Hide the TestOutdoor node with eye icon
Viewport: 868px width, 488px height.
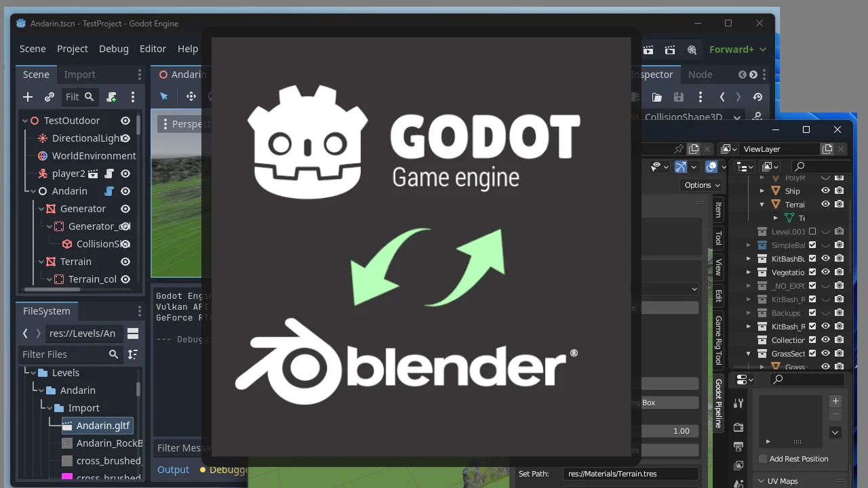pyautogui.click(x=125, y=121)
